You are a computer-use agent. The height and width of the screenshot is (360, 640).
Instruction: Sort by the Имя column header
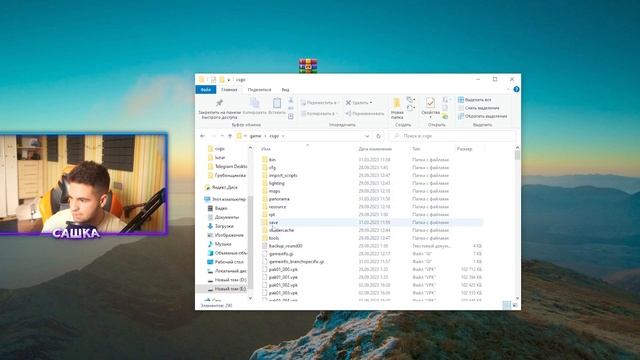266,149
